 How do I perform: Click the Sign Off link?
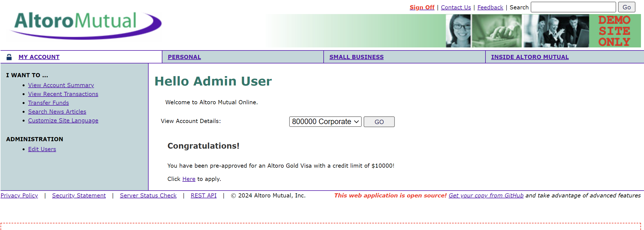(x=422, y=7)
